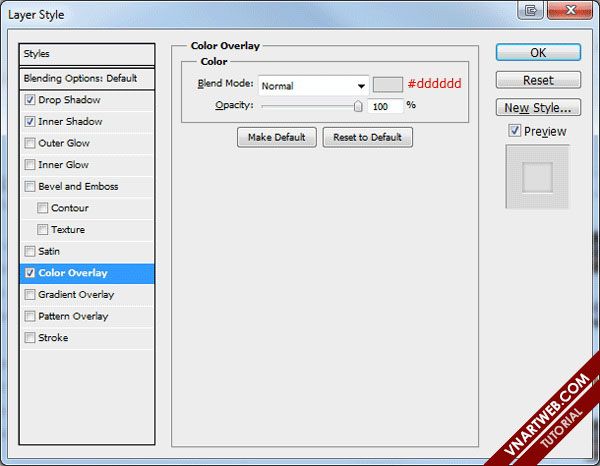Select Bevel and Emboss in list
The image size is (600, 466).
click(78, 187)
